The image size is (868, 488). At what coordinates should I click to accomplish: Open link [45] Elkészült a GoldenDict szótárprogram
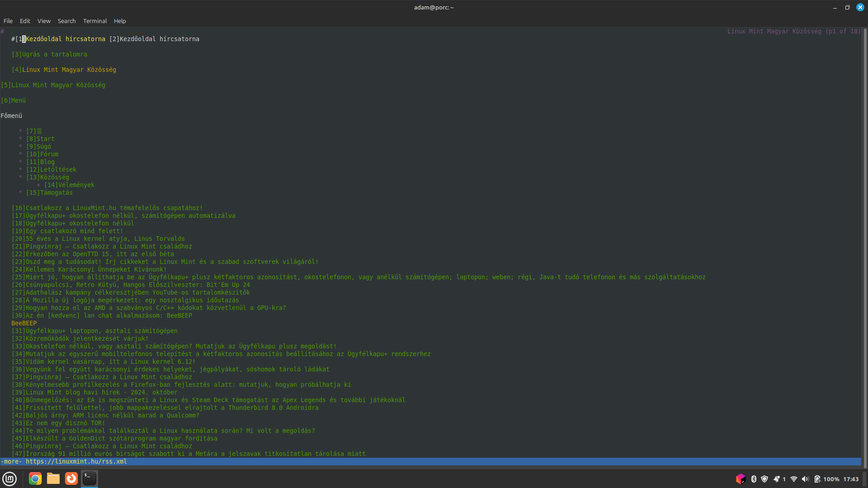click(114, 439)
